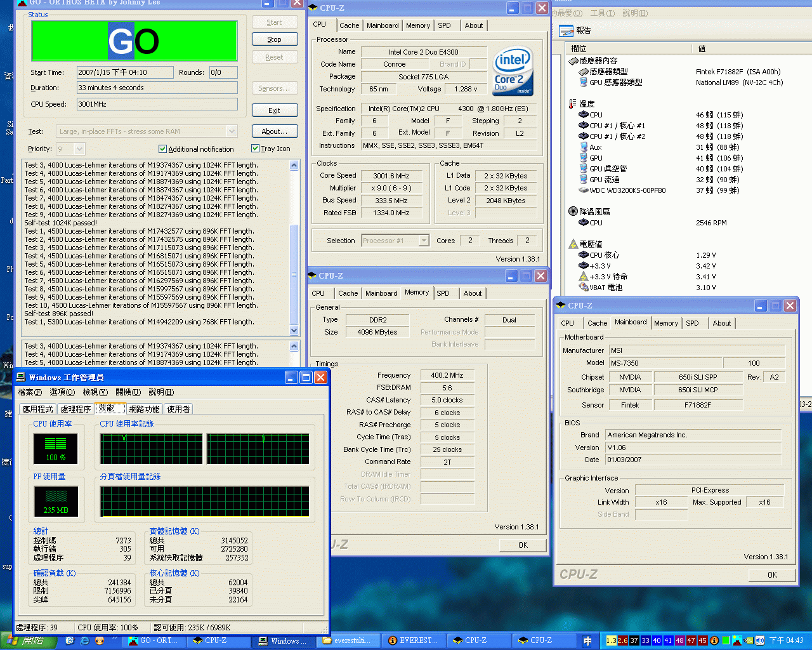This screenshot has height=650, width=812.
Task: Click the yellow 1.3 tray icon
Action: pyautogui.click(x=611, y=640)
